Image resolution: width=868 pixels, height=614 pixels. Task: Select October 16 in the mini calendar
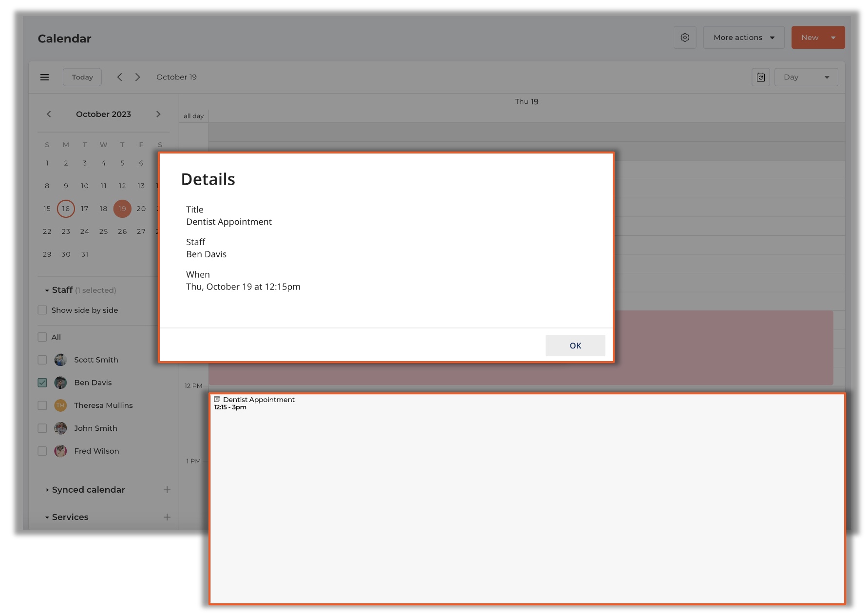[x=66, y=209]
